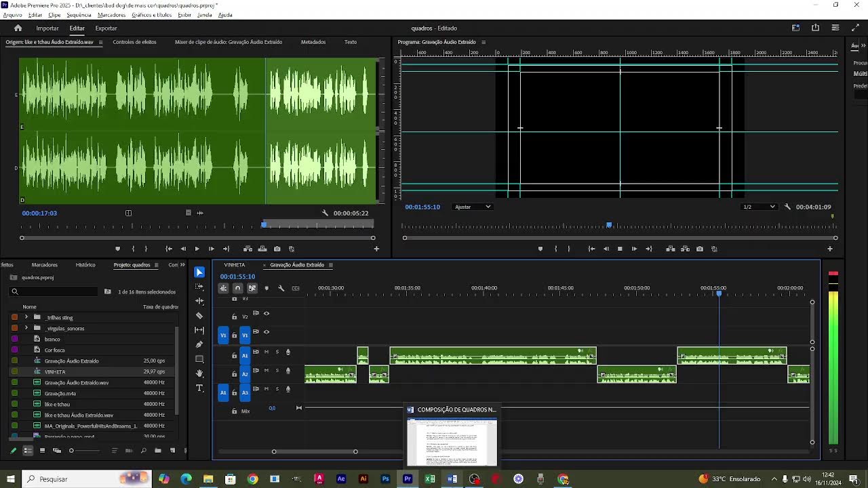Select the Pen tool
Screen dimensions: 868x488
pos(199,344)
